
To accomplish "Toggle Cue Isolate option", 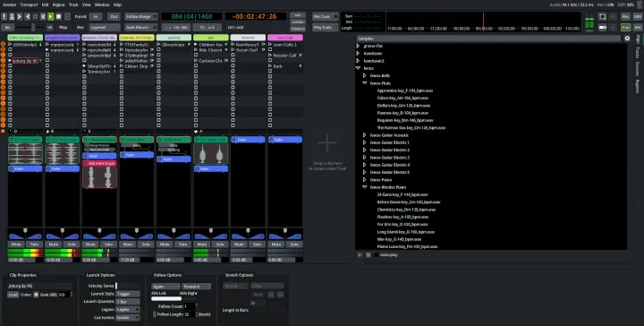I will [x=128, y=317].
